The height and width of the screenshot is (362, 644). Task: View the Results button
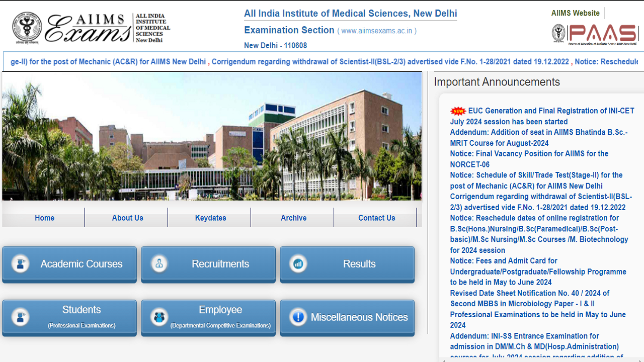tap(347, 264)
